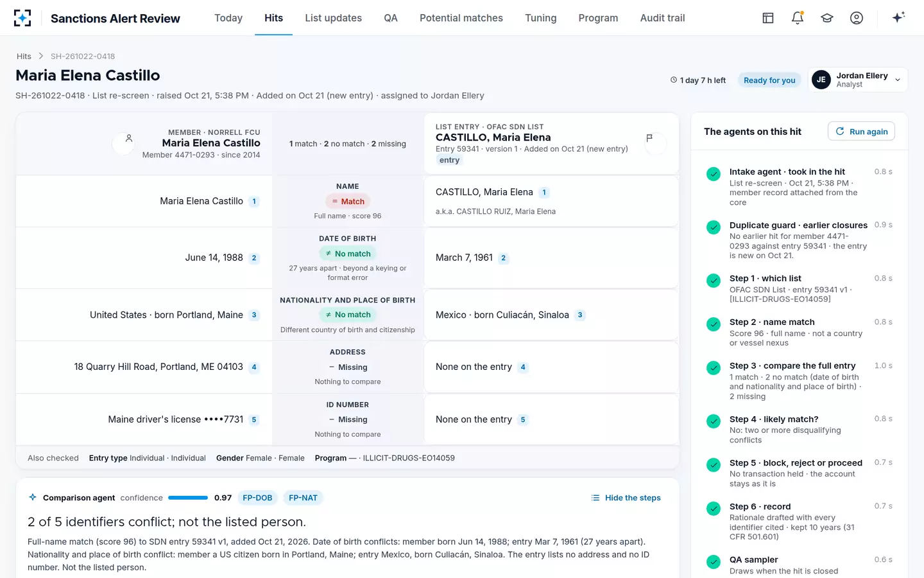Open the Tuning tab

541,18
